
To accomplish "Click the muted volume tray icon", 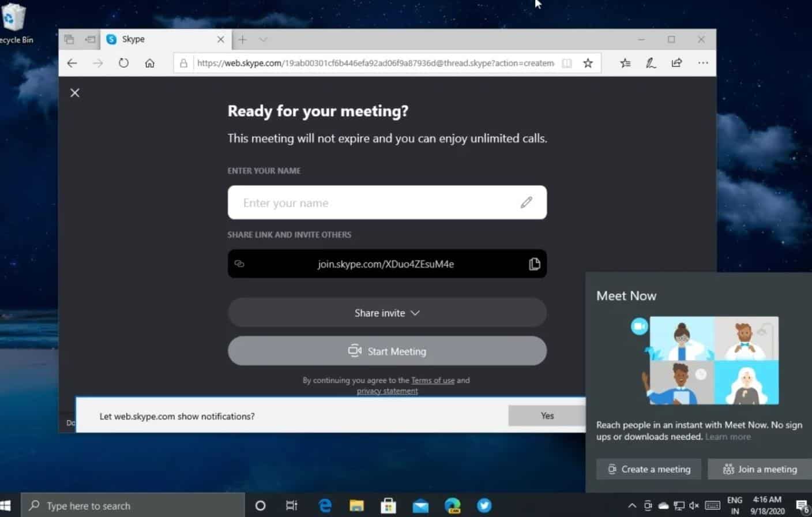I will pyautogui.click(x=694, y=506).
